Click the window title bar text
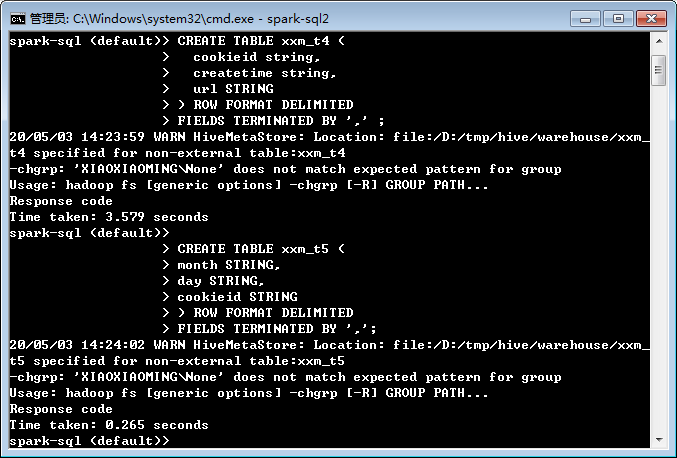Screen dimensions: 677x458 [x=179, y=19]
